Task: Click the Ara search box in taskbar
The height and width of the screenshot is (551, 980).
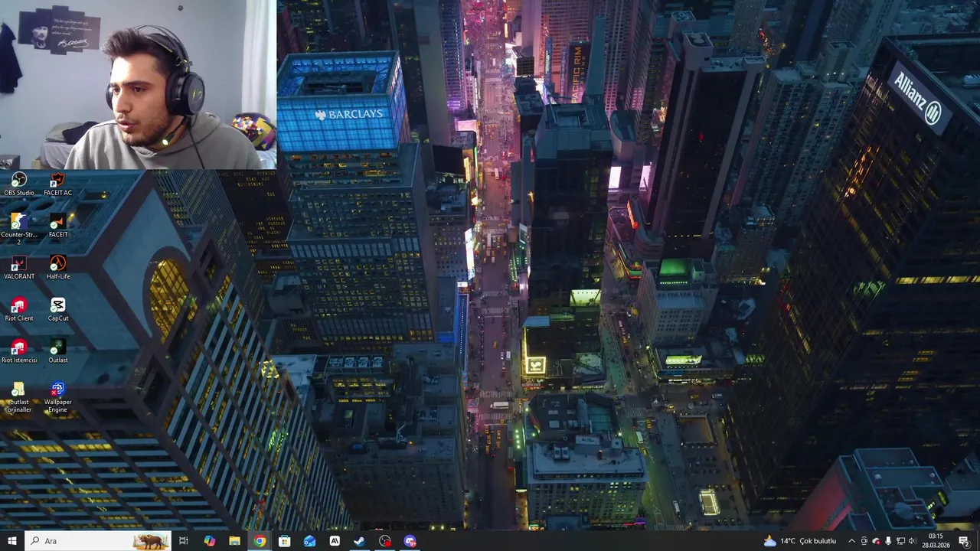Action: click(97, 541)
